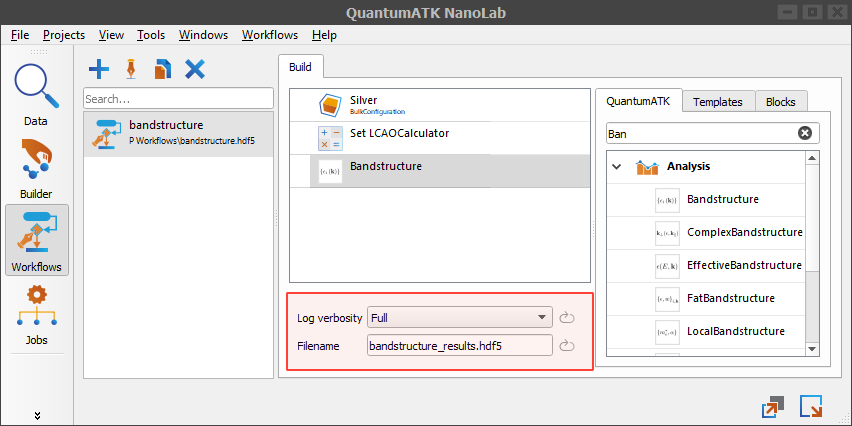Select FatBandstructure analysis block

click(x=705, y=298)
